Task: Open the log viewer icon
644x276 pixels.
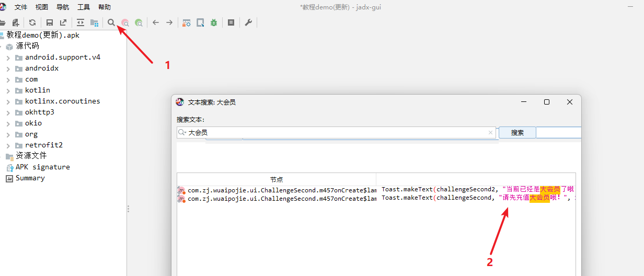Action: [x=231, y=22]
